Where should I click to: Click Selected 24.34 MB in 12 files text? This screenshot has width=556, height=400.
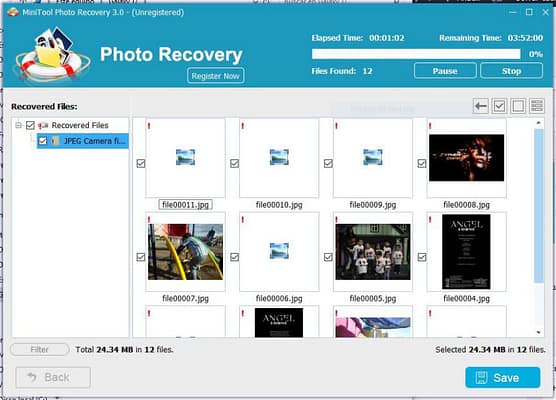click(490, 350)
